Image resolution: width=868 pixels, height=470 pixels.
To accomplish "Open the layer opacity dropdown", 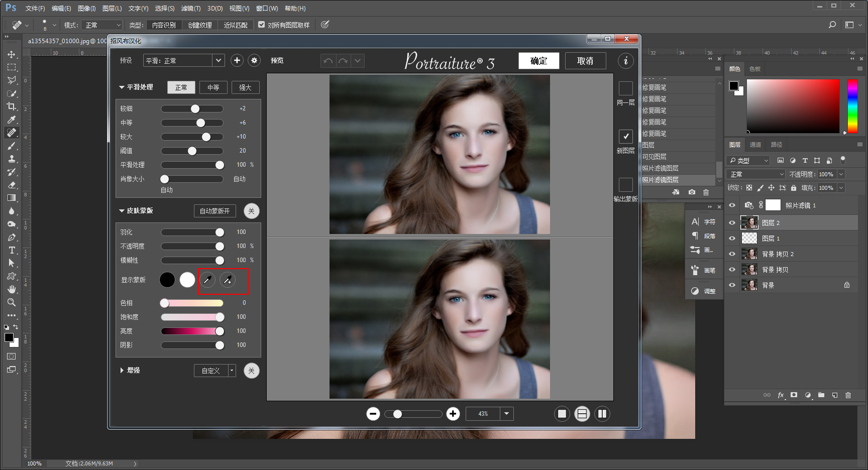I will click(x=841, y=174).
